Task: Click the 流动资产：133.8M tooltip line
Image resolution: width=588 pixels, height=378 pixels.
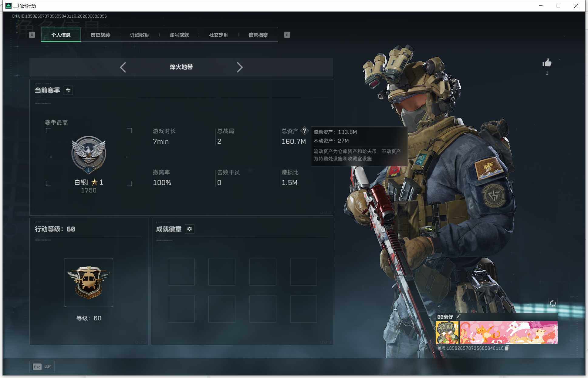Action: 335,132
